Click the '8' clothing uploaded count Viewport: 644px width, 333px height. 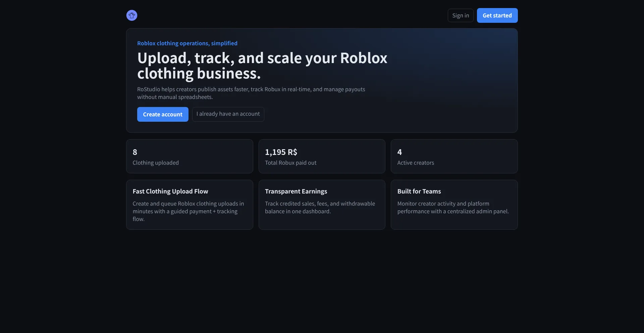point(135,152)
